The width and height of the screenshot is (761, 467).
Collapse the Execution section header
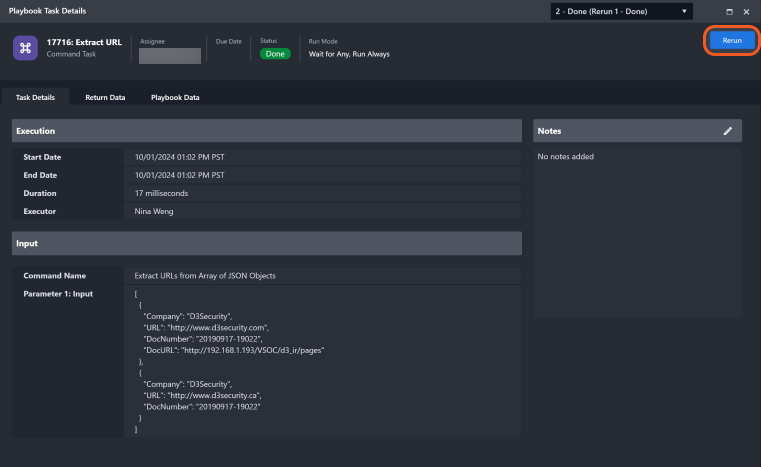266,131
